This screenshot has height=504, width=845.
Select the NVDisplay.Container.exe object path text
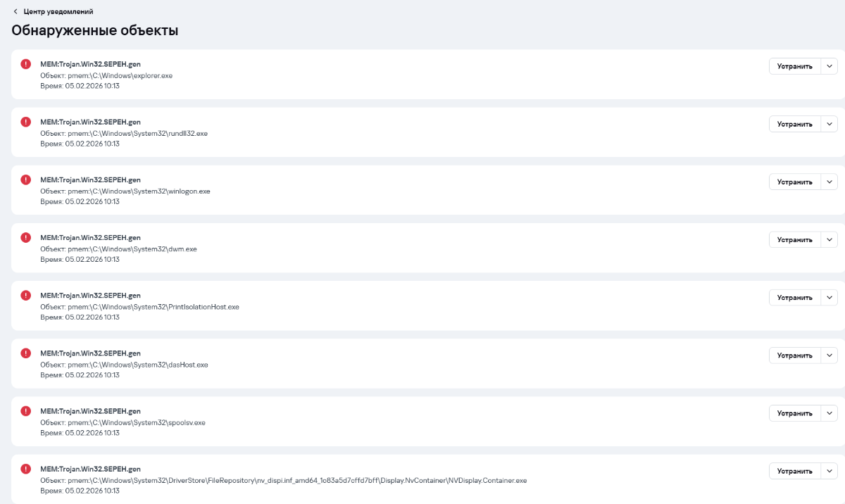coord(283,481)
